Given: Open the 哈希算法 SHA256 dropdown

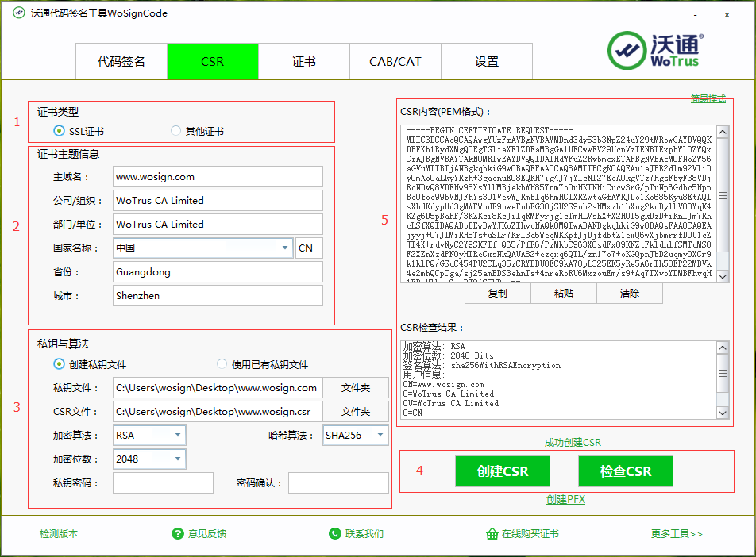Looking at the screenshot, I should pyautogui.click(x=380, y=435).
